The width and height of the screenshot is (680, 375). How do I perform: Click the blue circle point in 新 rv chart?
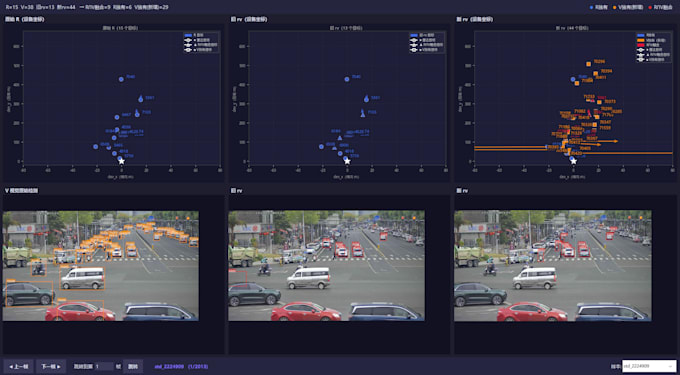(x=573, y=79)
